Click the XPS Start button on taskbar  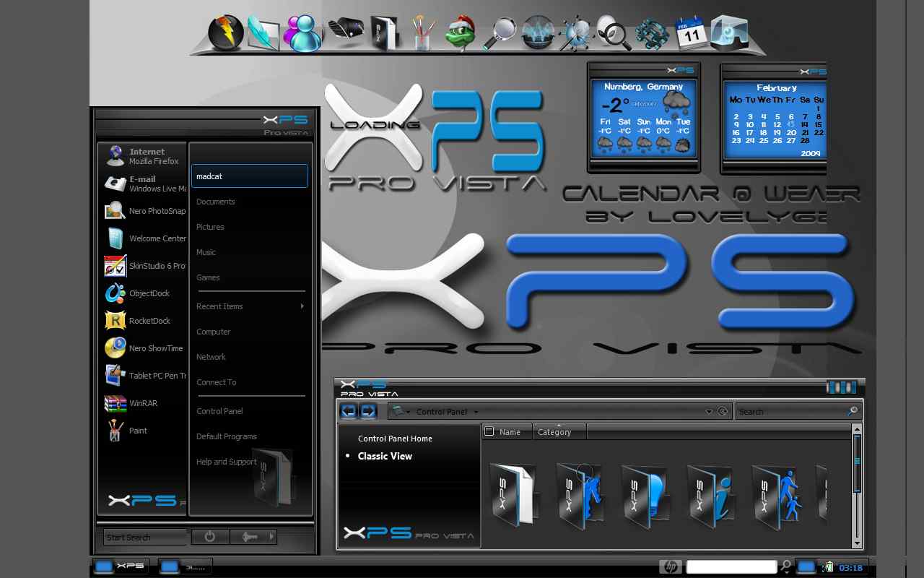pyautogui.click(x=120, y=566)
